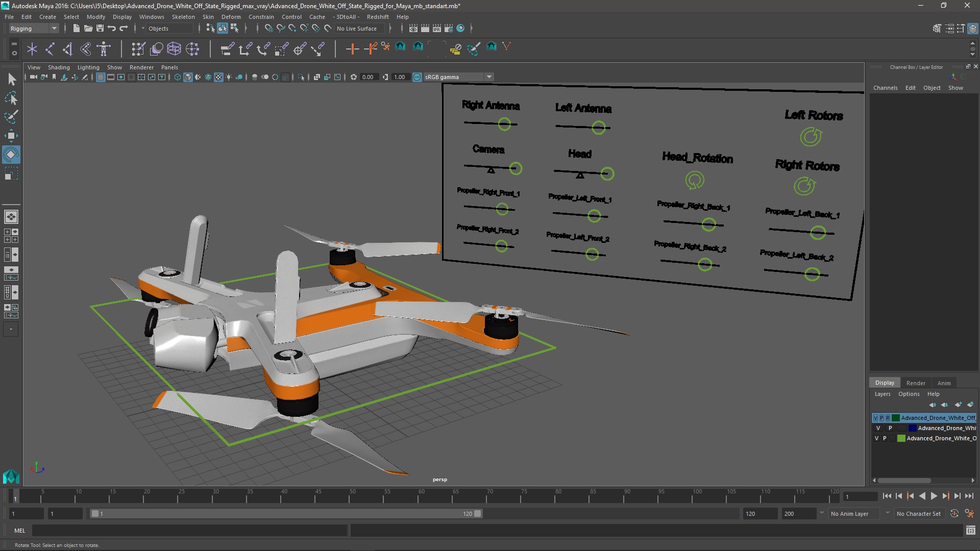980x551 pixels.
Task: Toggle color management ON button
Action: coord(417,77)
